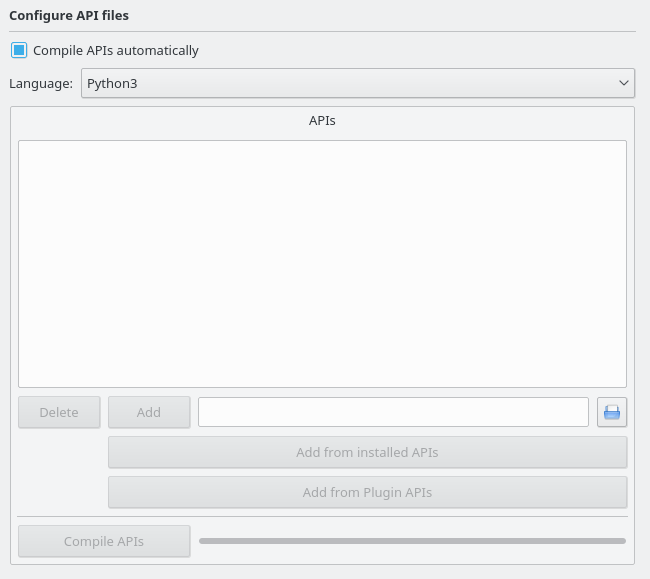Click 'Add from installed APIs' button
Screen dimensions: 650x579
[x=367, y=452]
